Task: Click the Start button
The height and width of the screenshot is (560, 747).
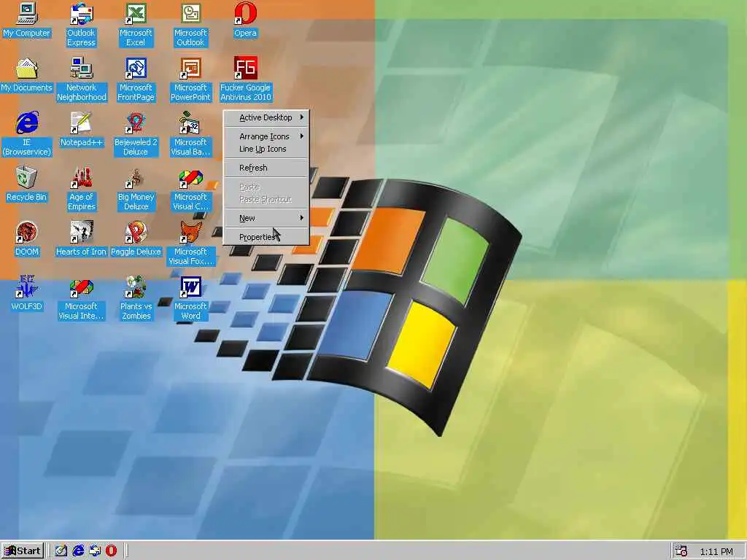Action: click(23, 551)
